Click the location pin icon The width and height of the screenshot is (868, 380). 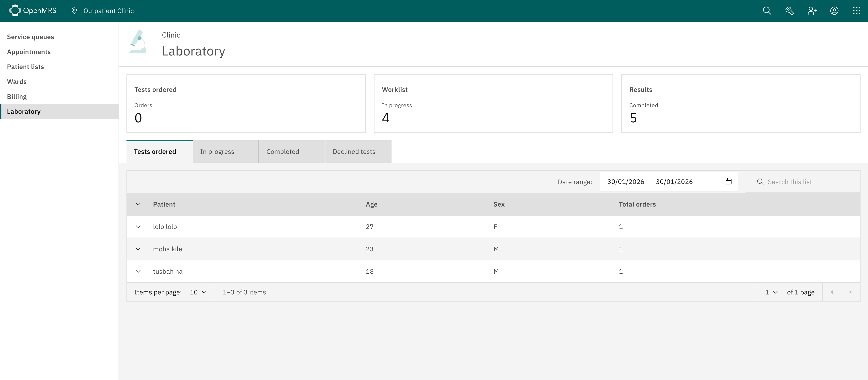tap(74, 11)
